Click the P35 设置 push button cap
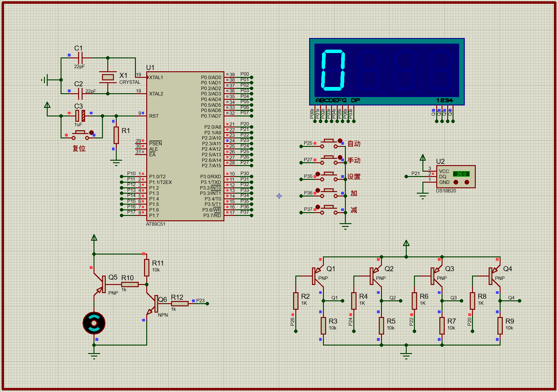This screenshot has height=392, width=558. pyautogui.click(x=329, y=174)
